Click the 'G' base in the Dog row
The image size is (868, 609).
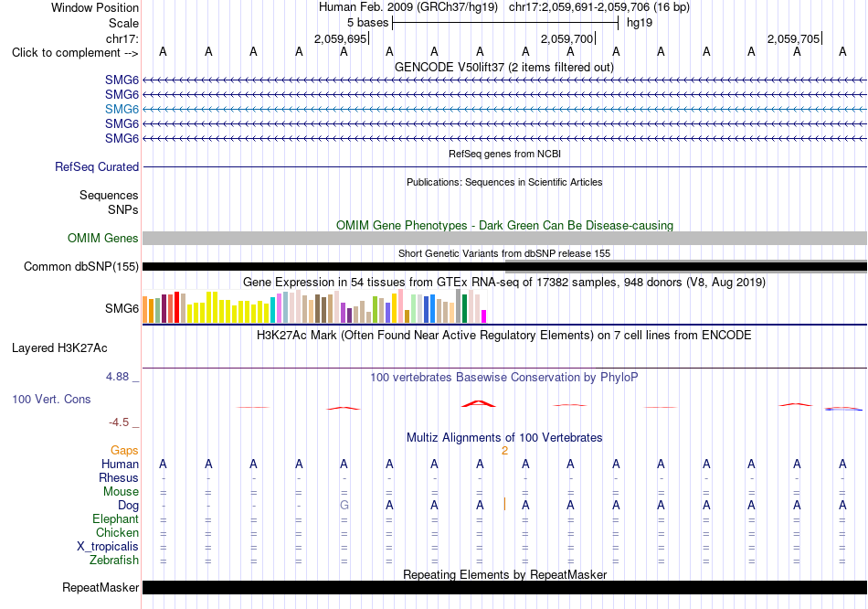point(344,505)
